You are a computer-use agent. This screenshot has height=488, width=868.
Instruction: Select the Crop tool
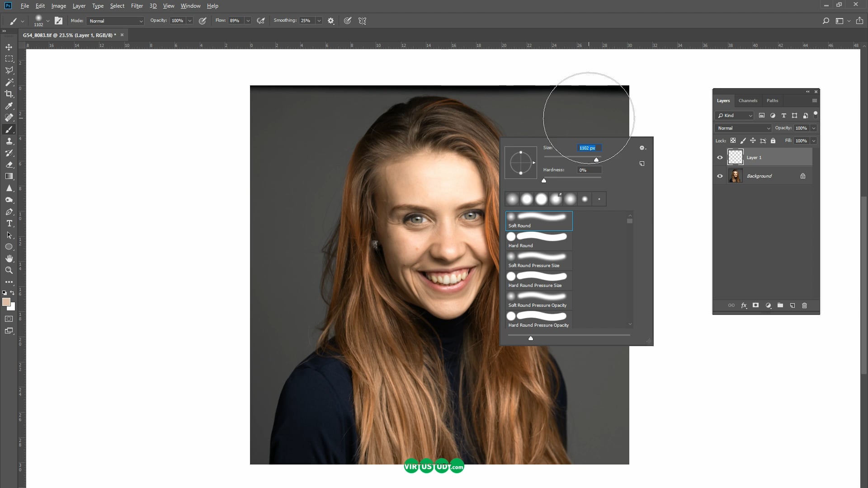[x=9, y=94]
